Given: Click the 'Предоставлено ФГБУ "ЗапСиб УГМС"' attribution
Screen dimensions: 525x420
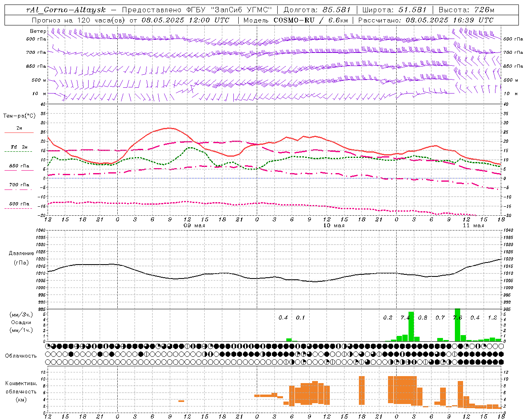Looking at the screenshot, I should [197, 10].
